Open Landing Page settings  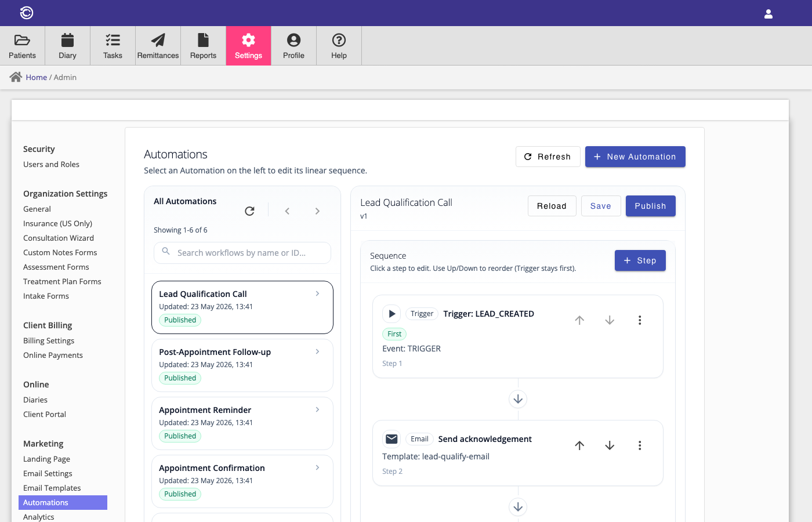[x=46, y=459]
